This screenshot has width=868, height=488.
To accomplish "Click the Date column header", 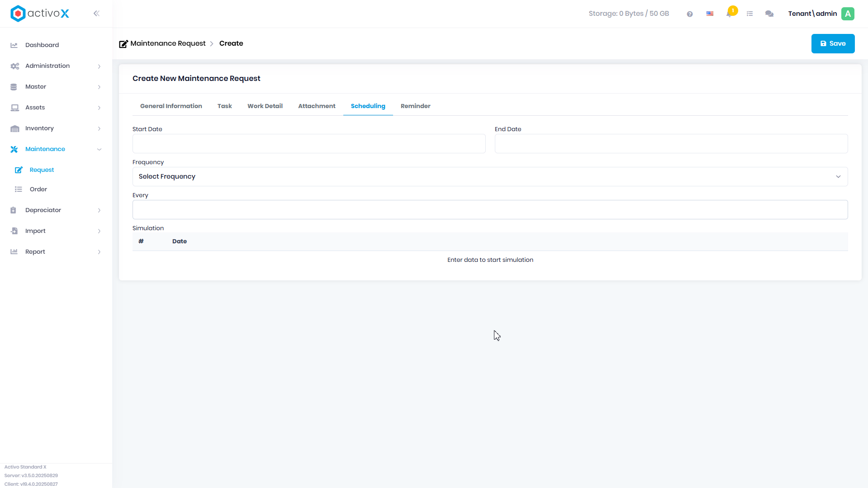I will tap(180, 241).
